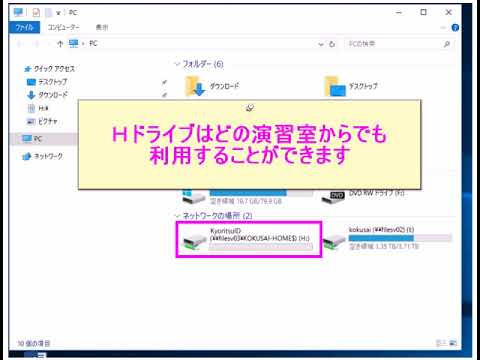The height and width of the screenshot is (360, 480).
Task: Click the PC breadcrumb in the address bar
Action: [93, 43]
